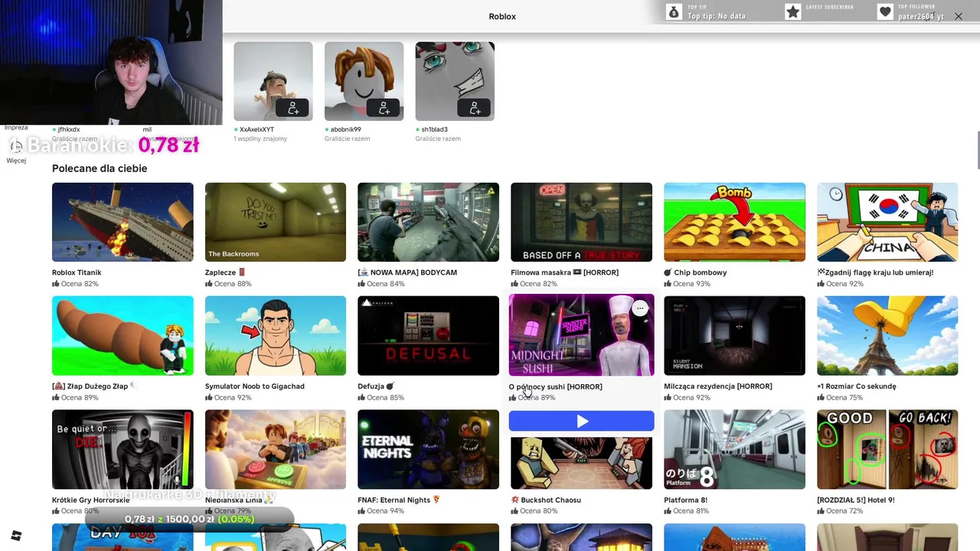
Task: Open XxAxelxXYT's avatar profile
Action: coord(273,81)
